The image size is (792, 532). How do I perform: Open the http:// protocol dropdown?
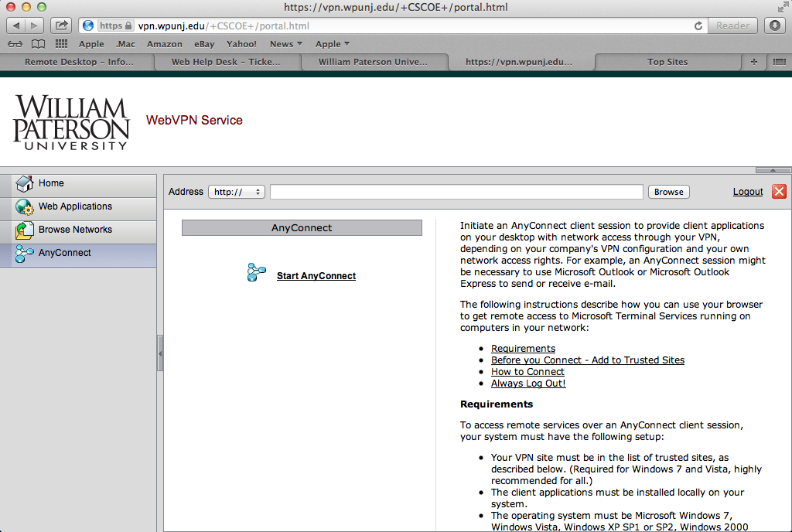click(237, 192)
